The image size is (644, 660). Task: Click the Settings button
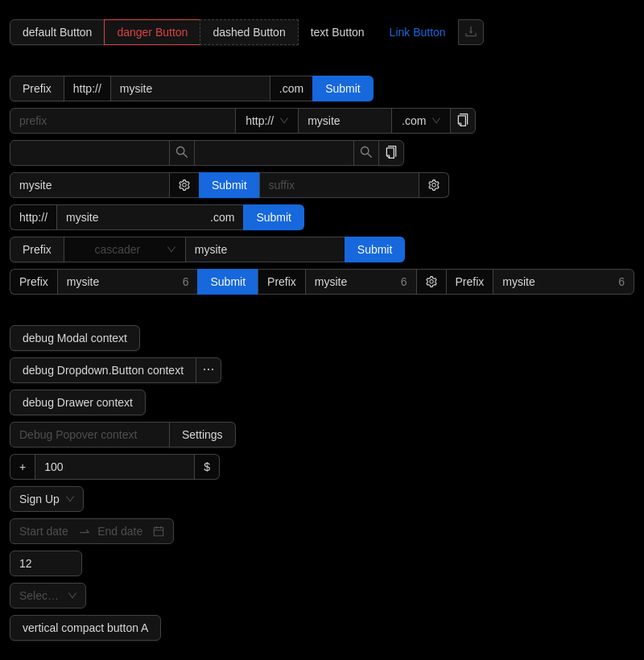click(x=202, y=435)
